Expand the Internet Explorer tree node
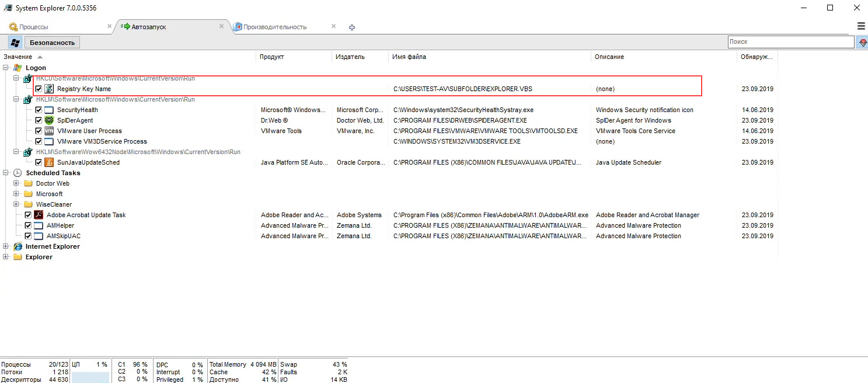Viewport: 868px width, 383px height. [x=6, y=246]
